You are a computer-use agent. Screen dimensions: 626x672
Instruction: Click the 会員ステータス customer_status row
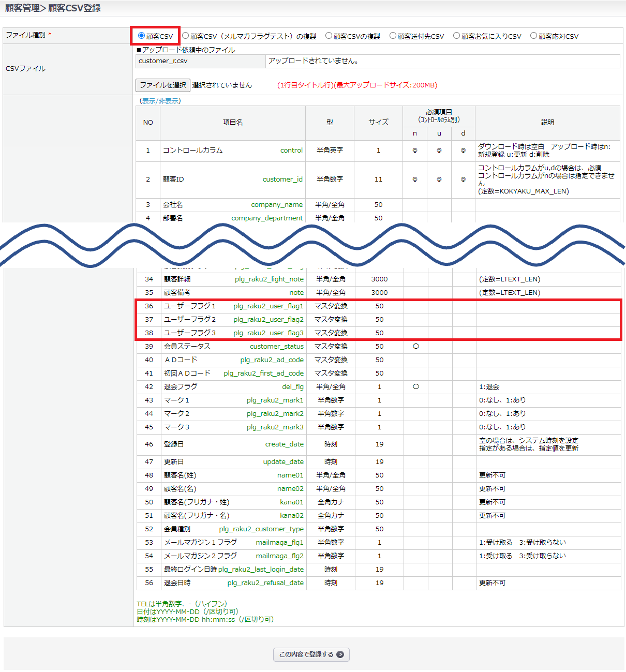(233, 347)
